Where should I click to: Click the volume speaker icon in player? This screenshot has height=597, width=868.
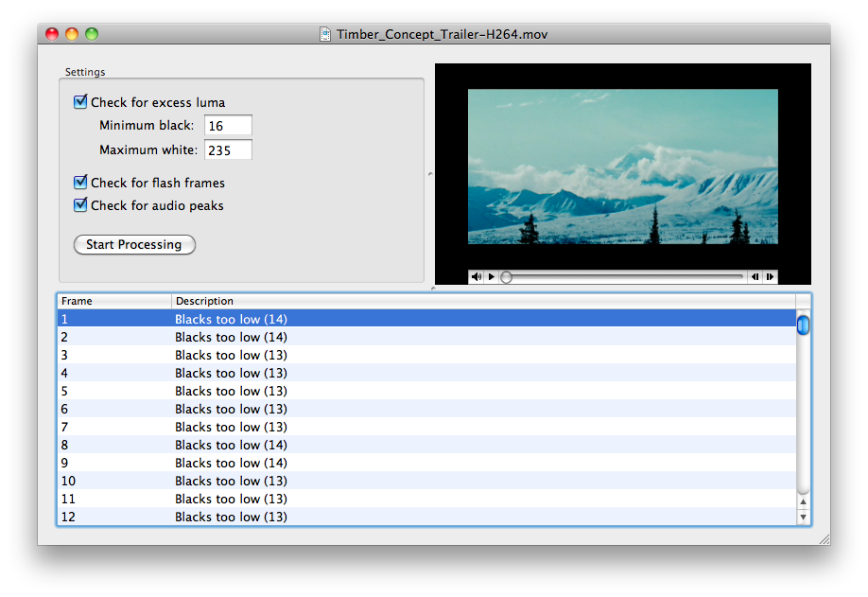coord(476,276)
